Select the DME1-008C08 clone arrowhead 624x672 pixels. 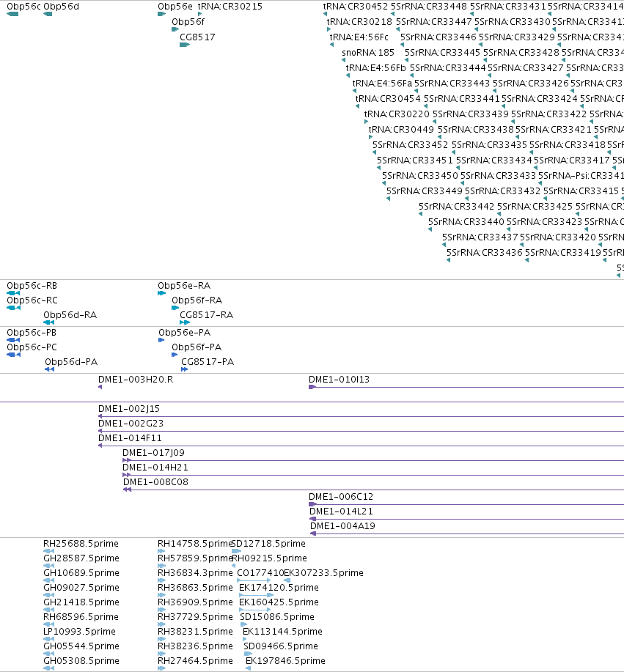tap(127, 490)
